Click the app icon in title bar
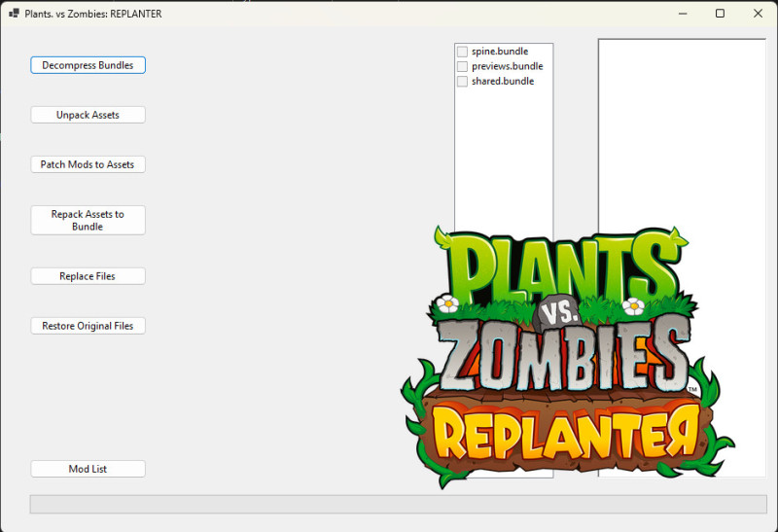778x532 pixels. (x=14, y=14)
